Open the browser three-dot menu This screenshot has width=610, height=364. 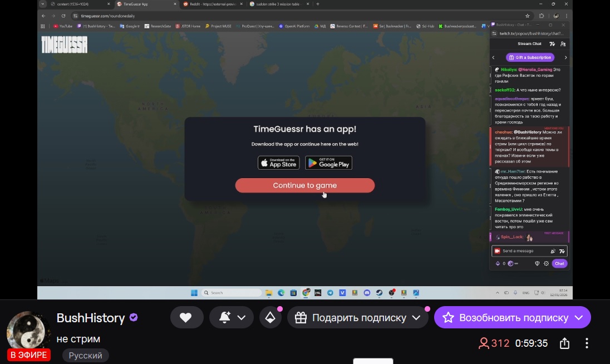(x=567, y=16)
